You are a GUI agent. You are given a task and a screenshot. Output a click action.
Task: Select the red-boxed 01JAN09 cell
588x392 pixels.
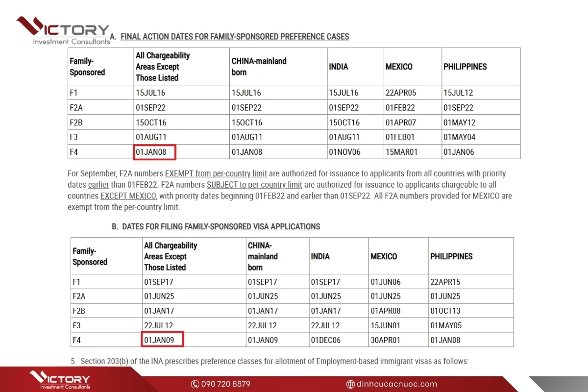coord(163,340)
